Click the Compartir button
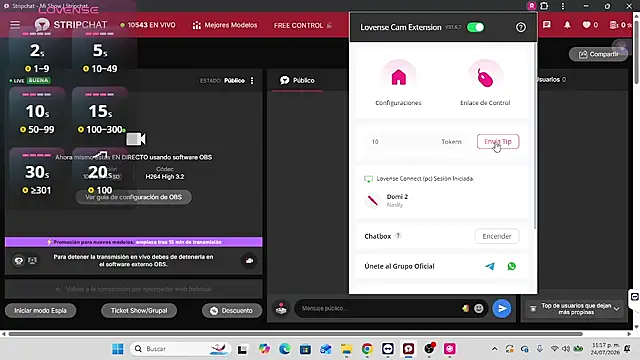The height and width of the screenshot is (360, 640). (x=598, y=54)
